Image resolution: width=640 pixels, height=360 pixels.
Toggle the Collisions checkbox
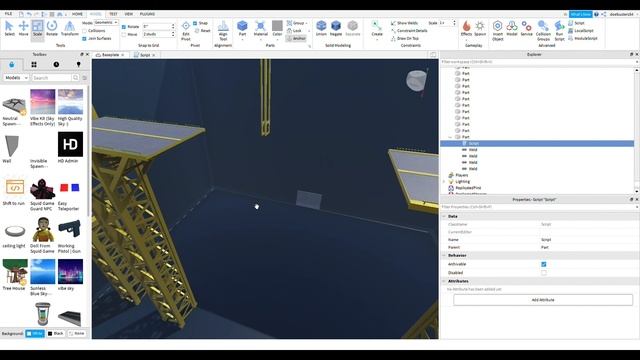[x=84, y=31]
